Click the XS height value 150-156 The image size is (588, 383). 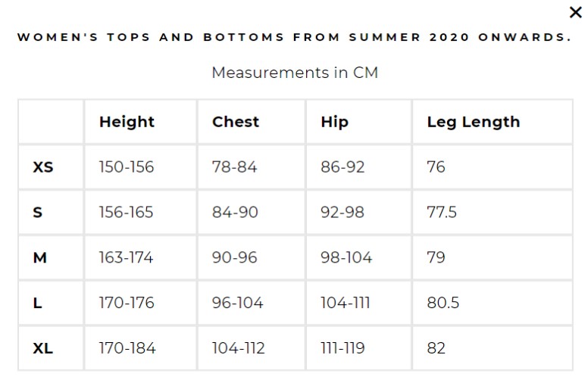(127, 167)
